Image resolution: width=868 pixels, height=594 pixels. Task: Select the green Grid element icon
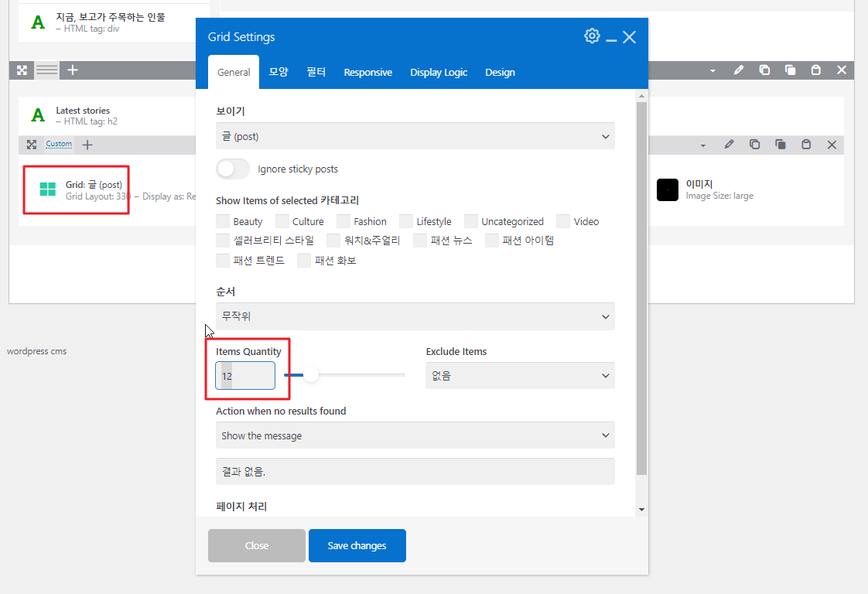[x=48, y=189]
